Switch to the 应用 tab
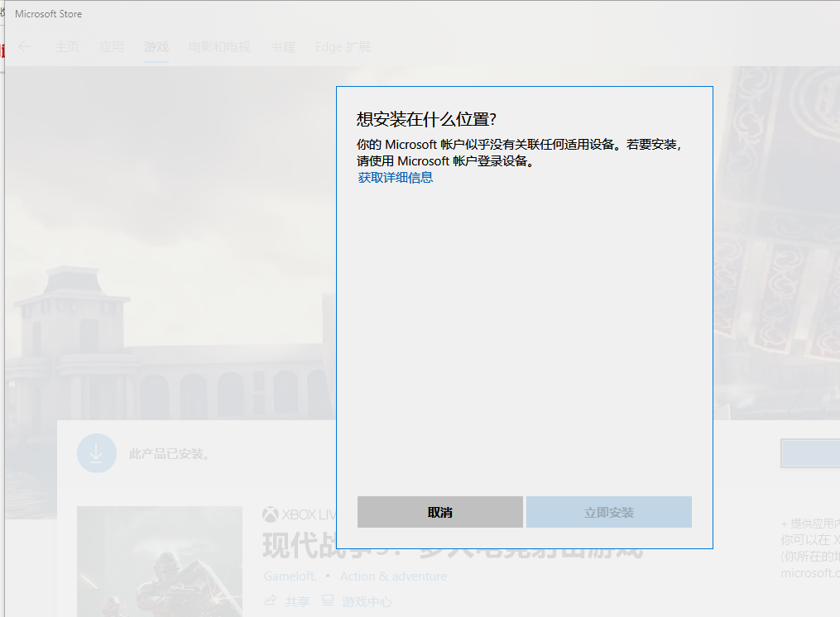Image resolution: width=840 pixels, height=617 pixels. [x=112, y=47]
